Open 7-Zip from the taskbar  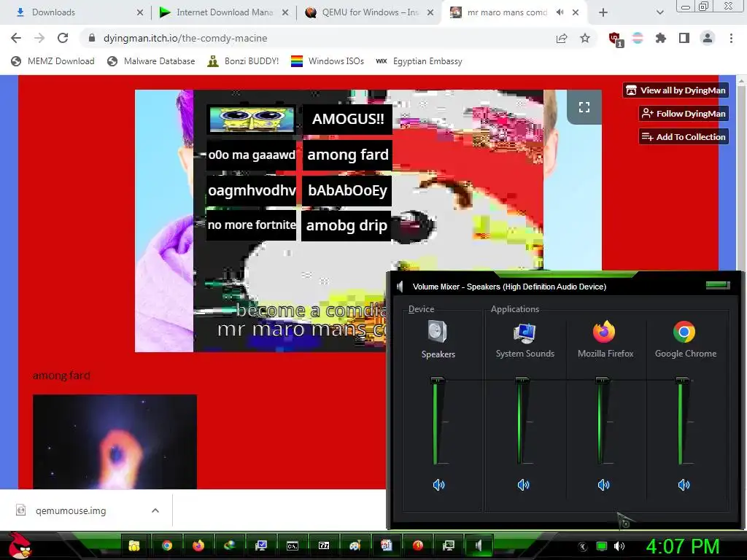tap(324, 545)
